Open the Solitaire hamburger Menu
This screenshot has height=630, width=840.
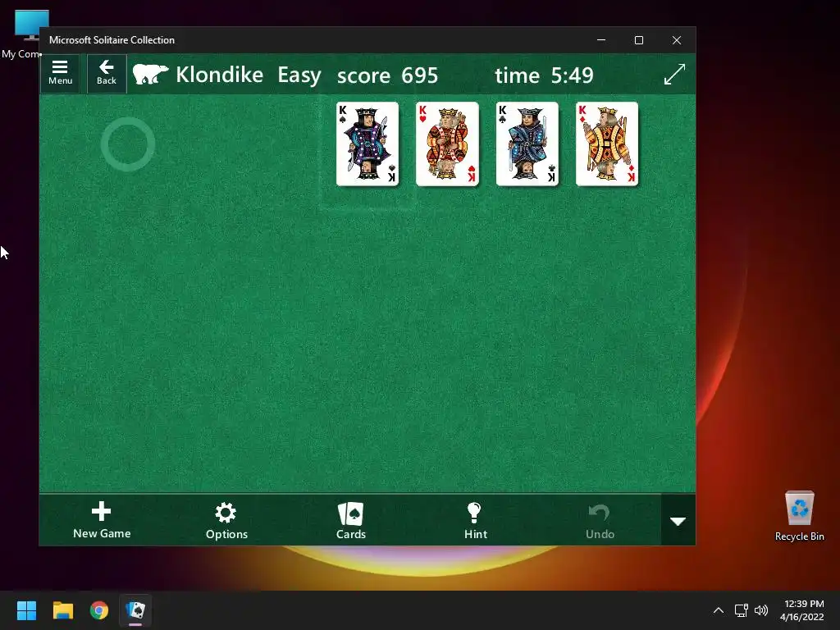click(x=60, y=74)
